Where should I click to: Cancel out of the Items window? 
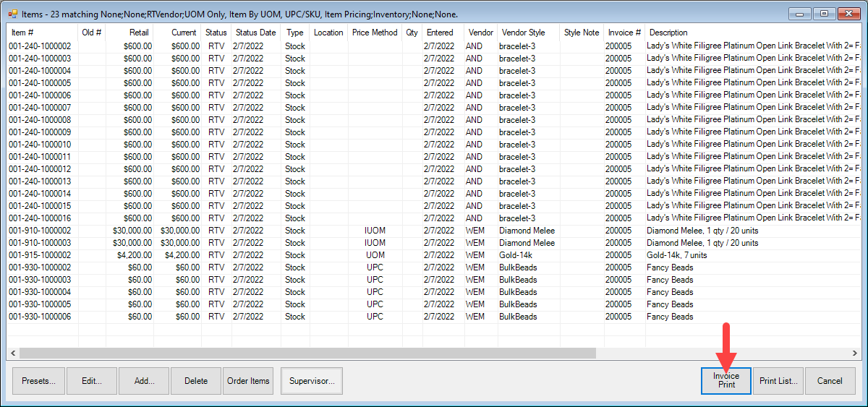[830, 381]
